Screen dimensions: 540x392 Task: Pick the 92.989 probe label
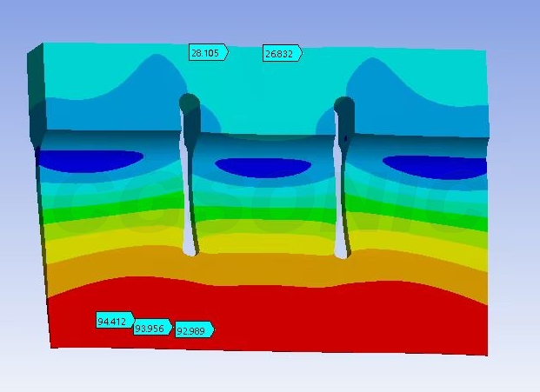(x=192, y=330)
